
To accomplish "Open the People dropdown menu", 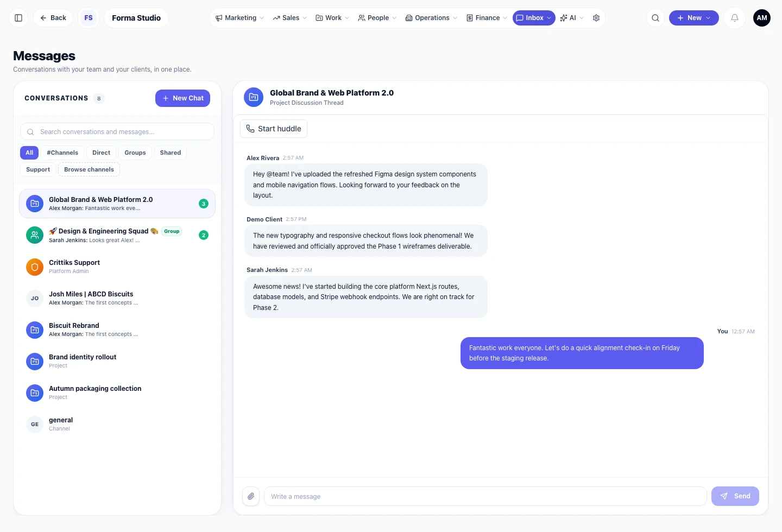I will point(377,18).
